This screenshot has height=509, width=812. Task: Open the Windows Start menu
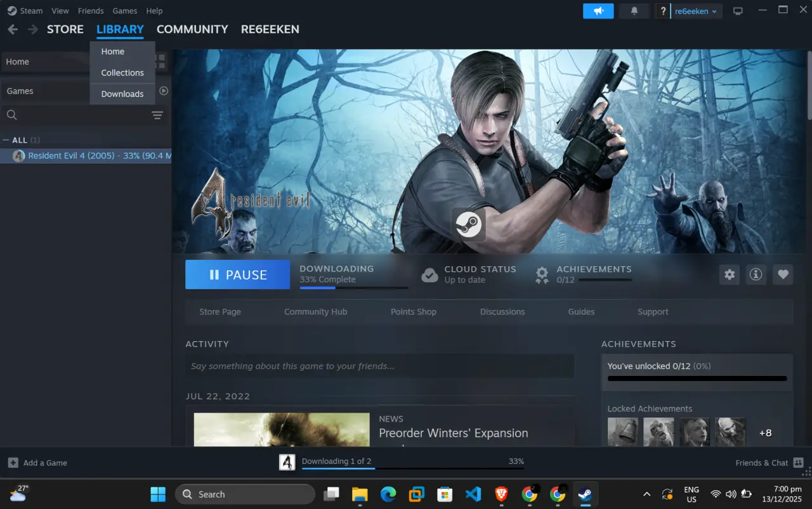click(158, 494)
